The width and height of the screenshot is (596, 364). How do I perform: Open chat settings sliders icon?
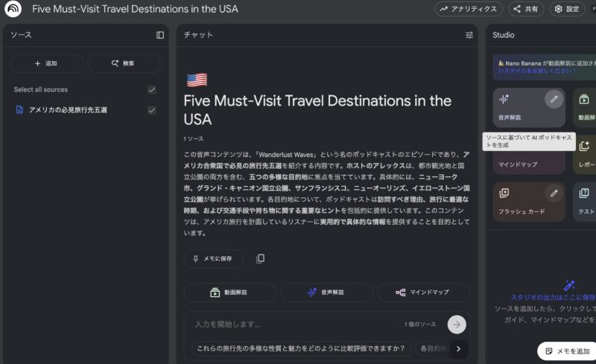(x=469, y=35)
